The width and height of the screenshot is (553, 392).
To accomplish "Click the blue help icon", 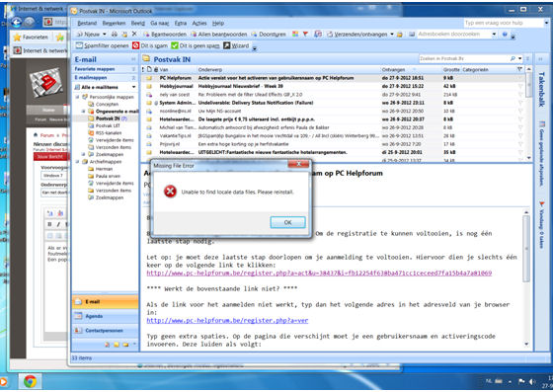I will pos(505,35).
